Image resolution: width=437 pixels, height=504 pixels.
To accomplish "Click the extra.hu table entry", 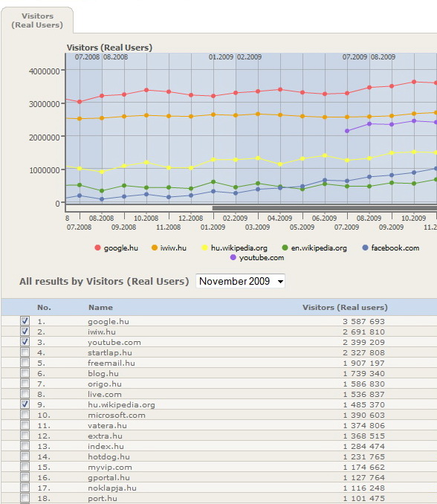I will pos(105,436).
